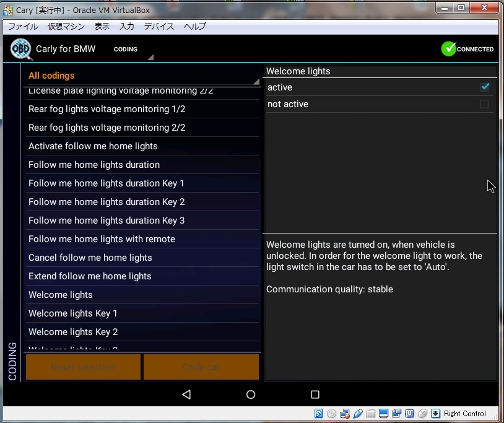Close the VirtualBox window
Viewport: 504px width, 423px height.
(x=484, y=8)
